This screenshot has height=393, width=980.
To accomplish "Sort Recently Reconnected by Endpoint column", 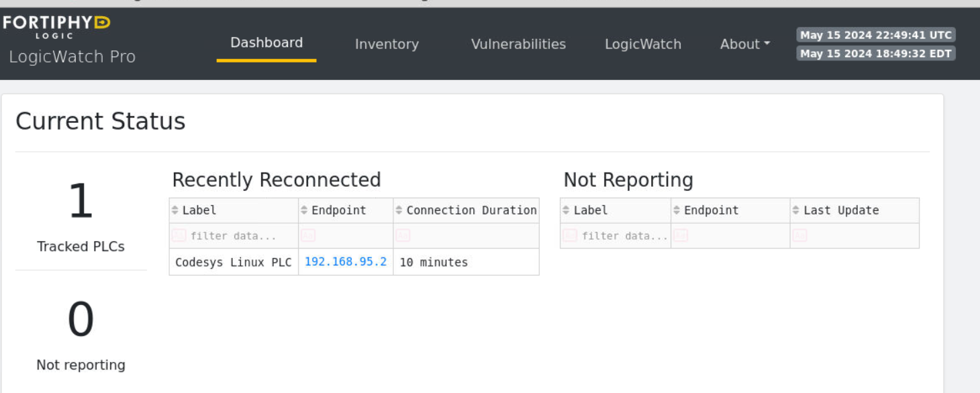I will coord(338,210).
